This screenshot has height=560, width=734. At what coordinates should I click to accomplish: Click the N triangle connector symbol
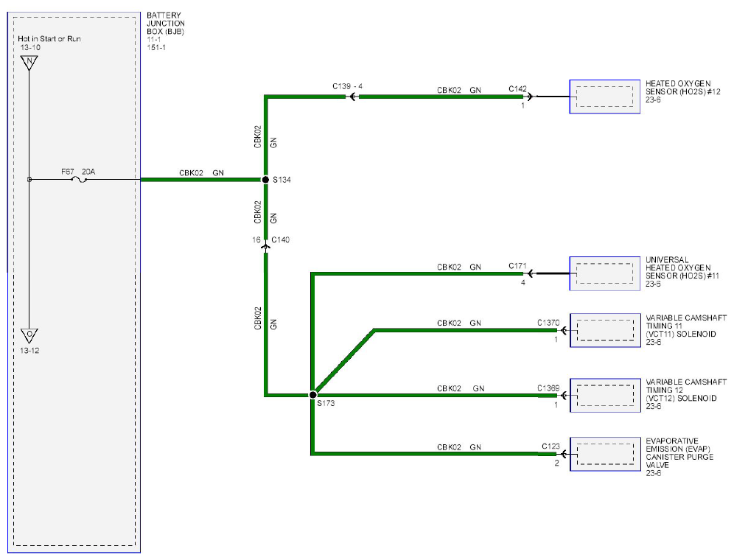(x=29, y=63)
